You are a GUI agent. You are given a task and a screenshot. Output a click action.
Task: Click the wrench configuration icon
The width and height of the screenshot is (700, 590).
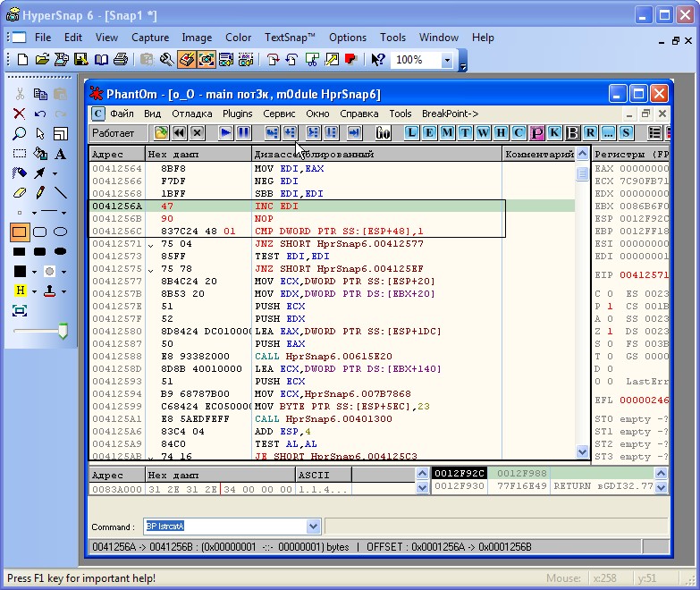(166, 59)
